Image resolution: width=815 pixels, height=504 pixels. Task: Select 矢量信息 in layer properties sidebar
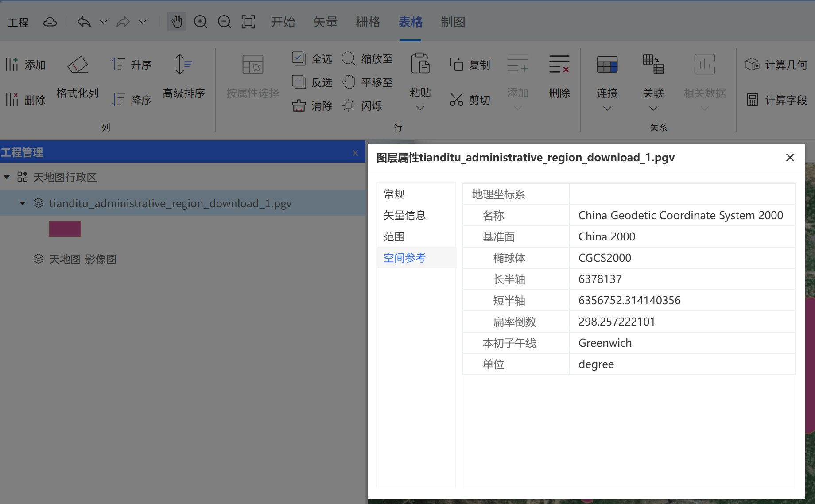(x=416, y=215)
